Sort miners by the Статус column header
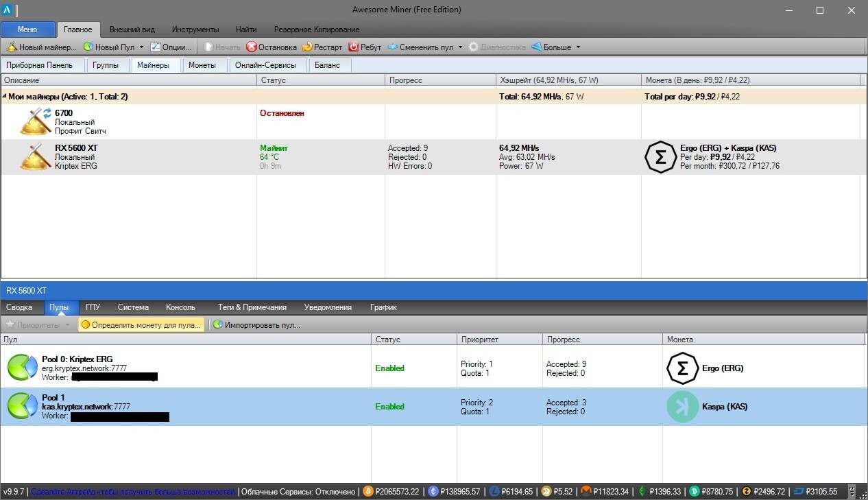This screenshot has height=500, width=868. tap(321, 80)
